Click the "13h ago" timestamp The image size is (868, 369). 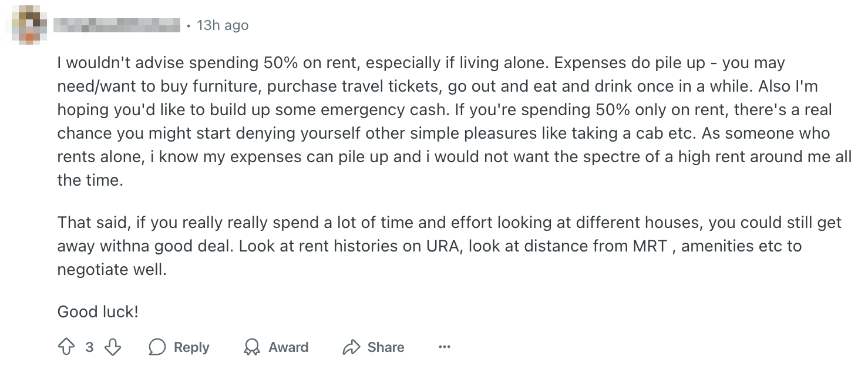click(x=223, y=25)
